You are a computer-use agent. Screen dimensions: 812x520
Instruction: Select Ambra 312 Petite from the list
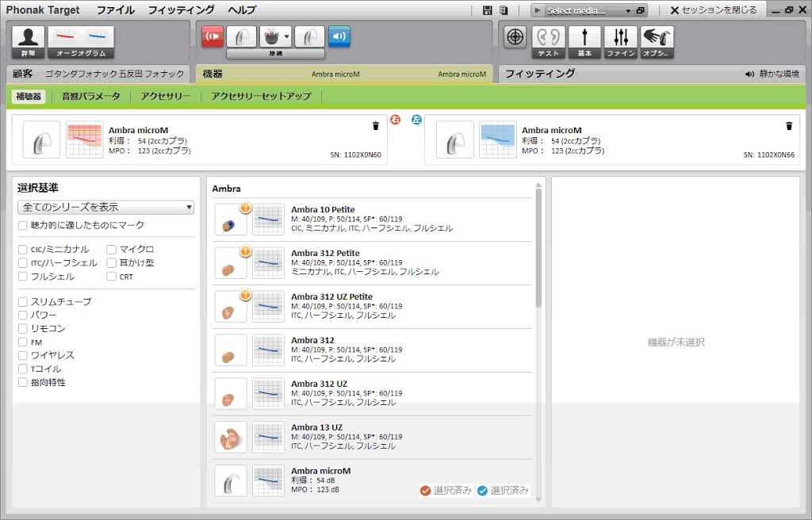(372, 262)
